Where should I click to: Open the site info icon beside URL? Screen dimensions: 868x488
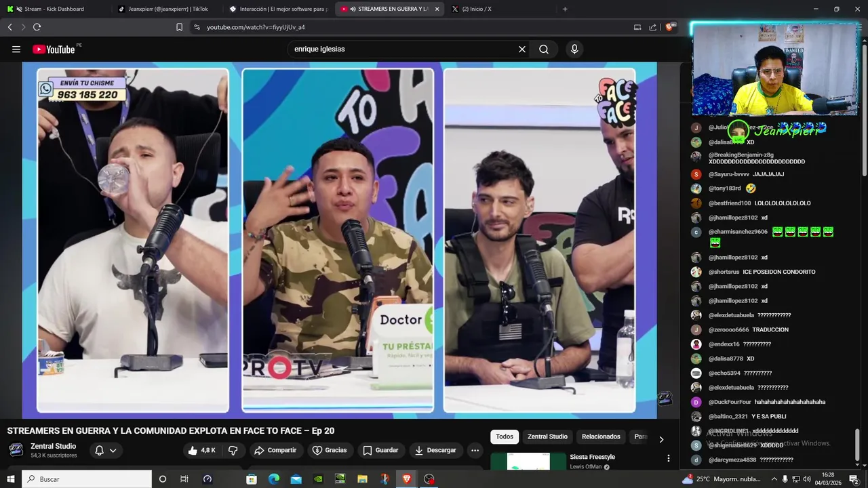click(197, 27)
